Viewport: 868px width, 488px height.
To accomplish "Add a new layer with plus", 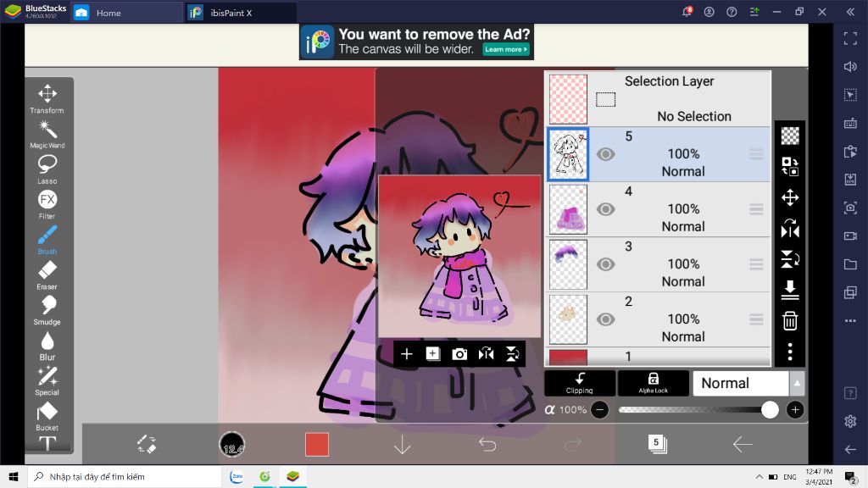I will 406,354.
